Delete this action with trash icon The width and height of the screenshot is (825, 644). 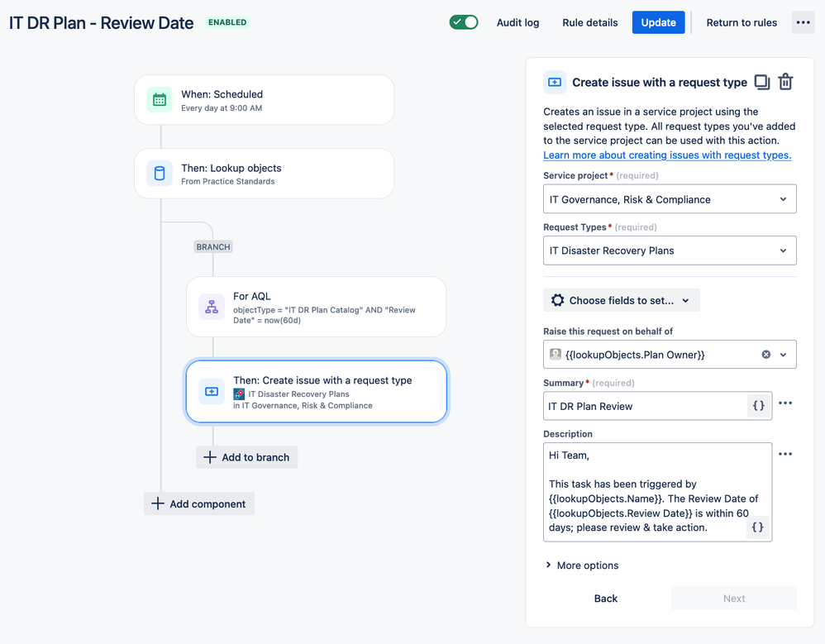click(785, 82)
